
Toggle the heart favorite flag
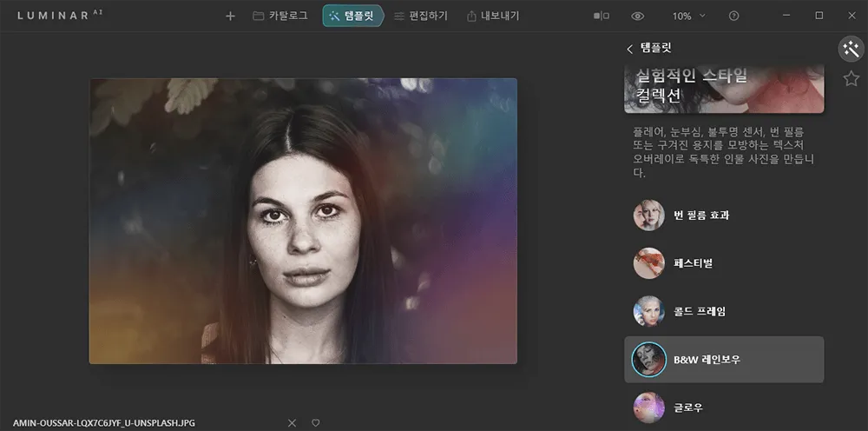pyautogui.click(x=316, y=422)
